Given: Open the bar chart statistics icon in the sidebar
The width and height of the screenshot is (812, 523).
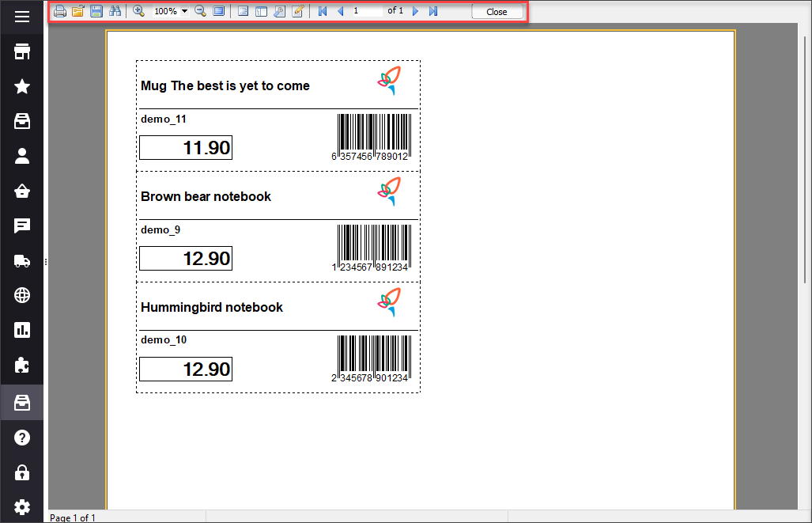Looking at the screenshot, I should coord(22,330).
